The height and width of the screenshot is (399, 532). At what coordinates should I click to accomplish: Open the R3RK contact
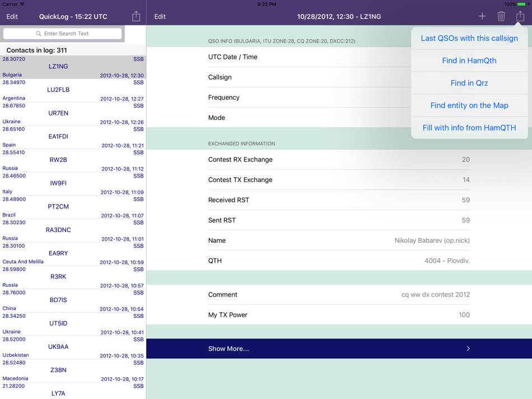coord(73,277)
